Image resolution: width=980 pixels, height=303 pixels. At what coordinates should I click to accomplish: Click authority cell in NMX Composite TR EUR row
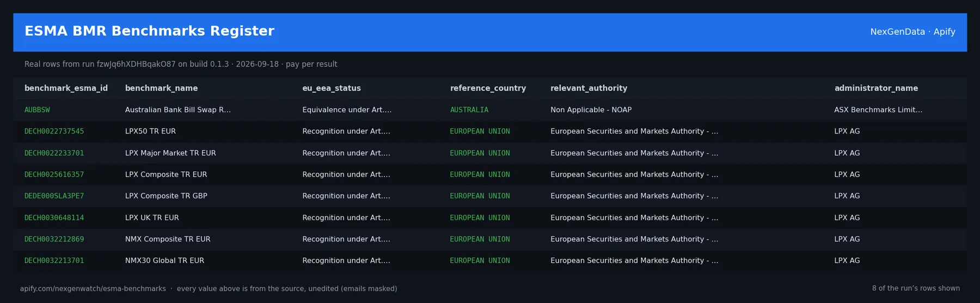[x=634, y=239]
